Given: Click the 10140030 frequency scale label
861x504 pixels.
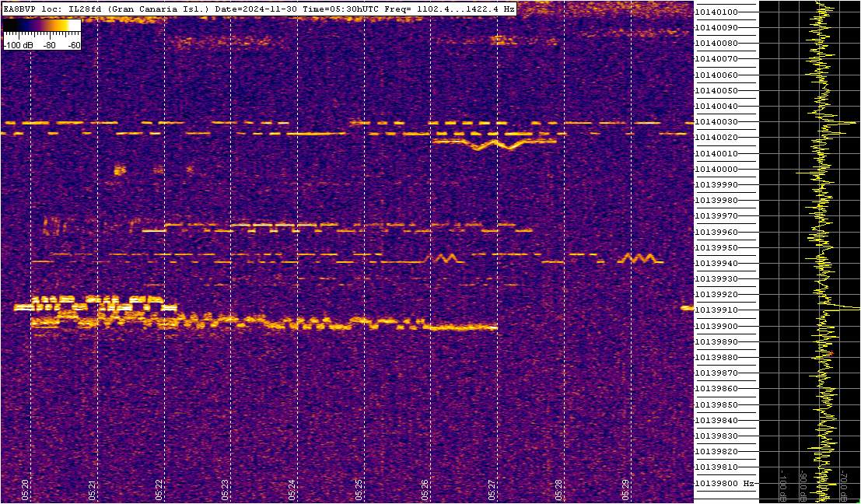Looking at the screenshot, I should [716, 122].
